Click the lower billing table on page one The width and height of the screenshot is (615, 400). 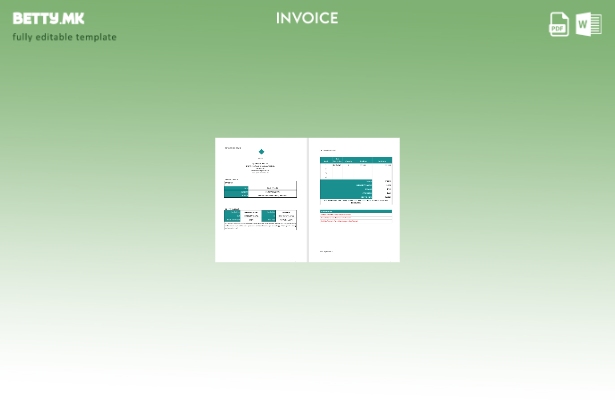[x=261, y=215]
